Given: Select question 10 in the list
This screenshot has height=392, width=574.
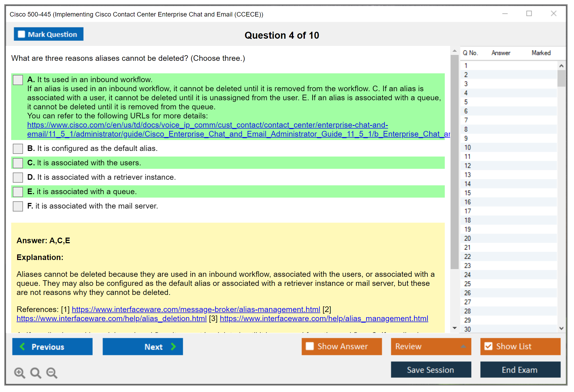Looking at the screenshot, I should click(467, 147).
